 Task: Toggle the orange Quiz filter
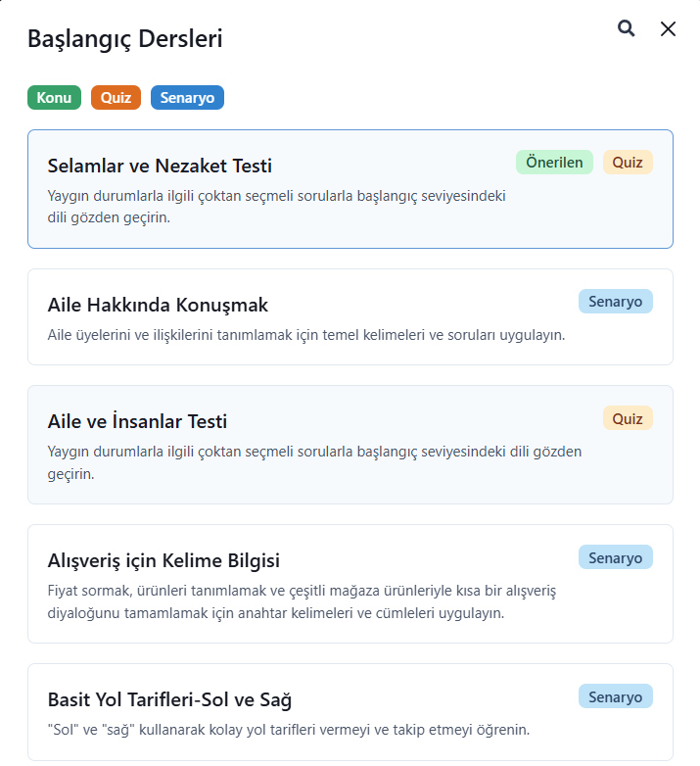116,98
